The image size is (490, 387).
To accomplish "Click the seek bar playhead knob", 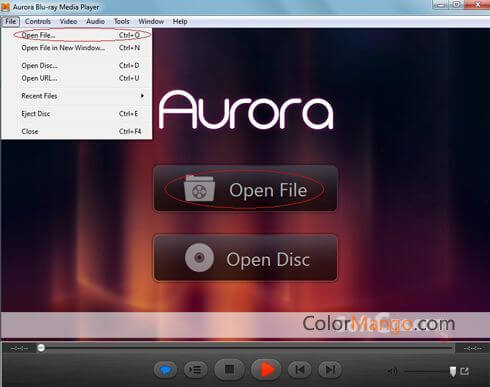I will tap(41, 348).
